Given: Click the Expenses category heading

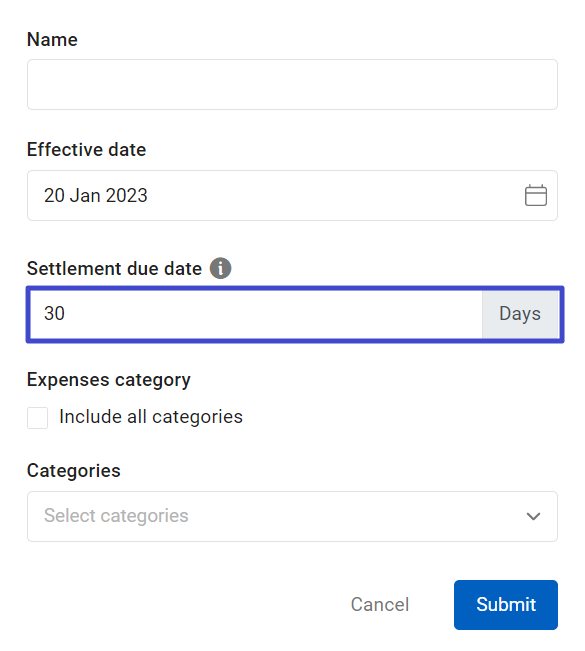Looking at the screenshot, I should pos(109,380).
